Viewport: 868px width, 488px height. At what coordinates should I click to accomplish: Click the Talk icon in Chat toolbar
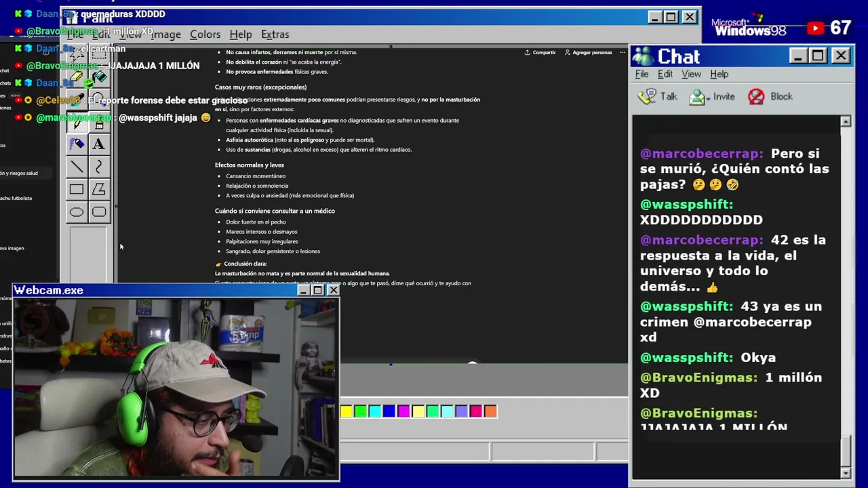click(648, 97)
